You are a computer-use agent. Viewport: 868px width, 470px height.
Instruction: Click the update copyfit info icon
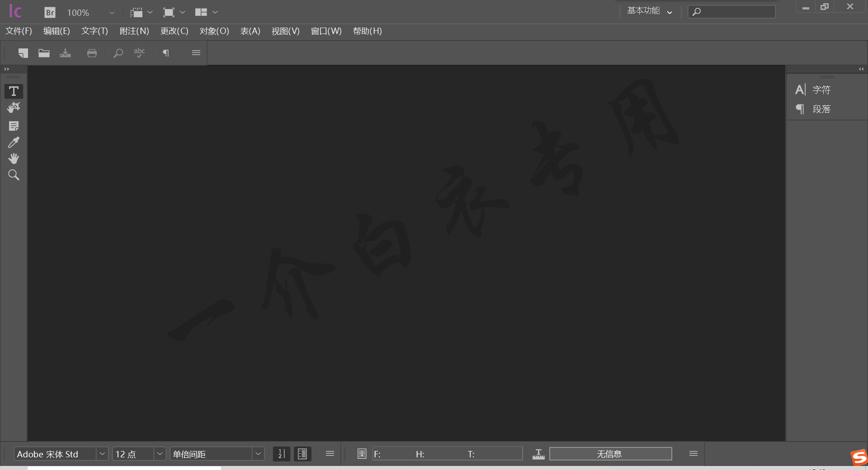[362, 454]
